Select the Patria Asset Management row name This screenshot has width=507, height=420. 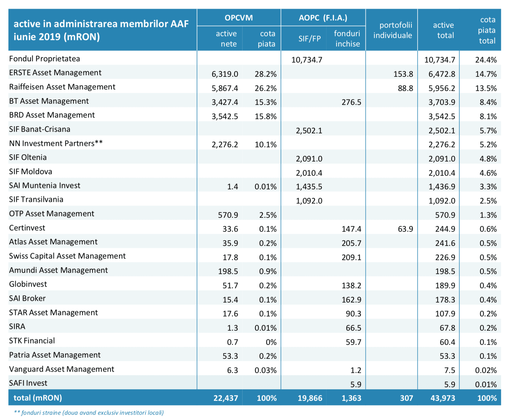pos(55,355)
